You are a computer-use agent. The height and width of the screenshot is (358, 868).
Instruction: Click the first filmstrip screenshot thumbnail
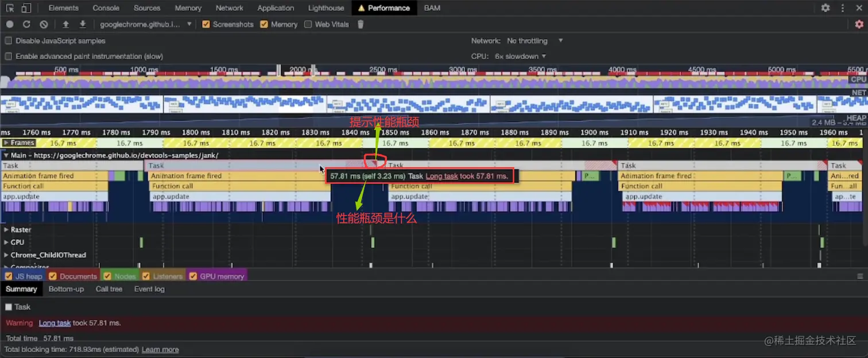[x=82, y=104]
